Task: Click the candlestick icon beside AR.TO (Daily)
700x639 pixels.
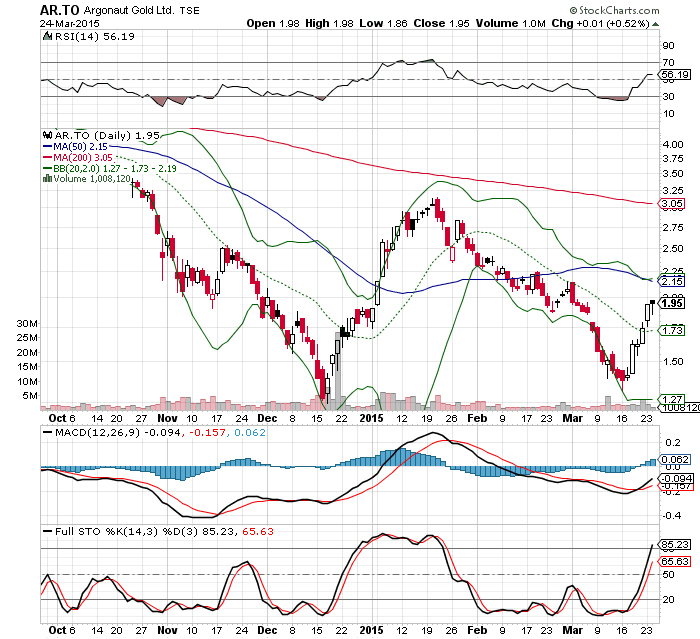Action: coord(47,135)
